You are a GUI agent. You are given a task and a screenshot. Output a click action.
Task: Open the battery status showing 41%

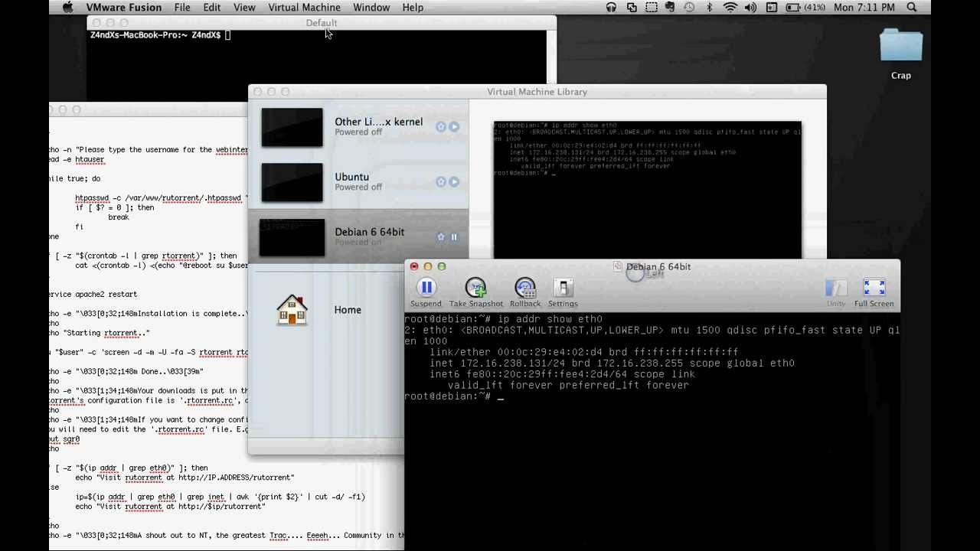click(805, 8)
